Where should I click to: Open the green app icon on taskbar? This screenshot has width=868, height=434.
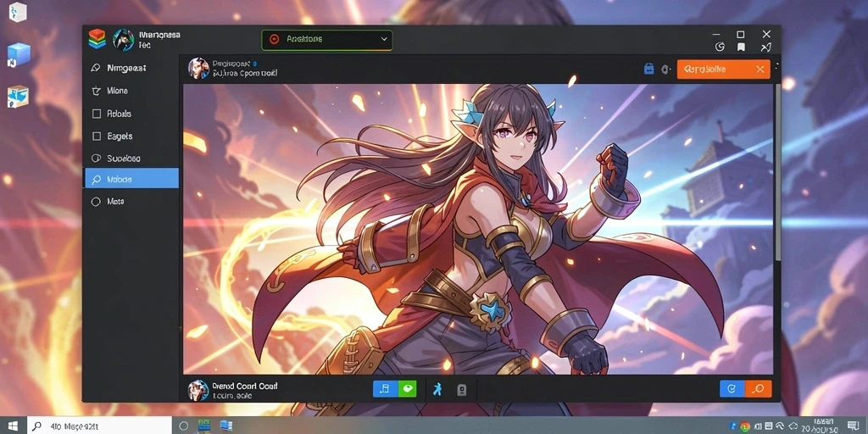(204, 426)
